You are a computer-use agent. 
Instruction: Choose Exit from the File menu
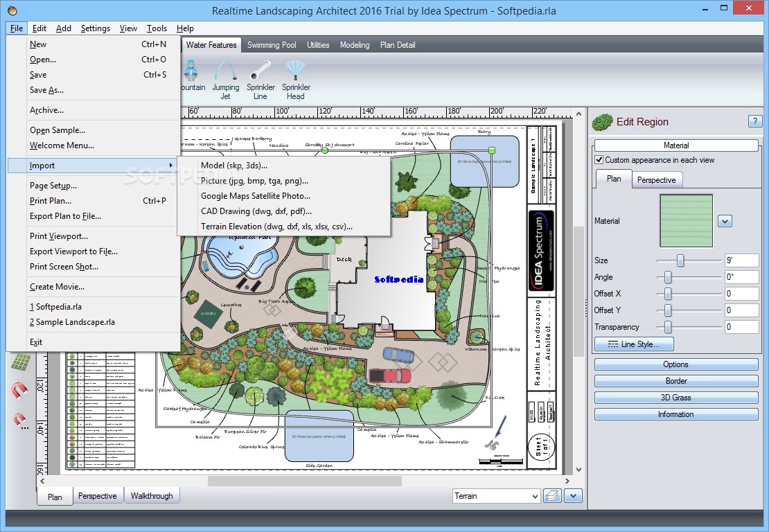[x=94, y=342]
